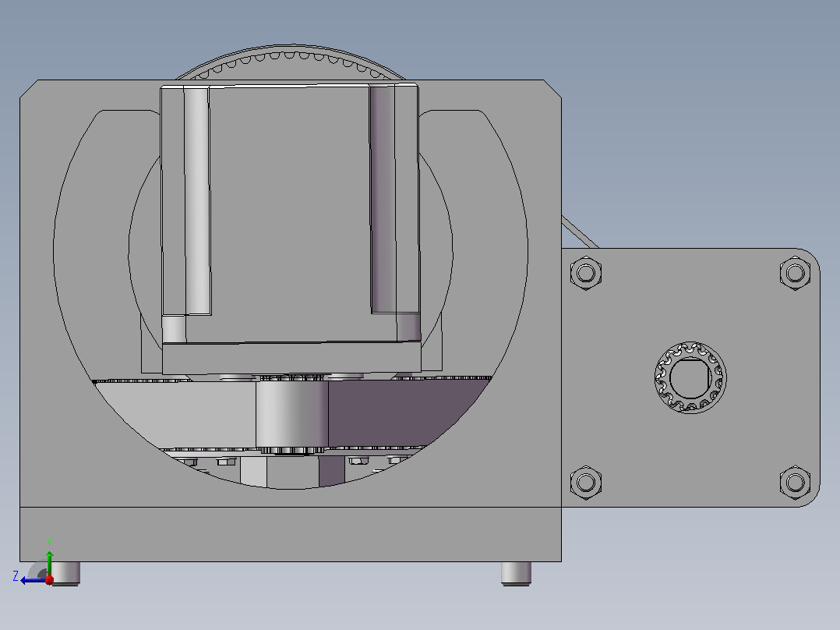This screenshot has height=630, width=840.
Task: Select the top-left hex nut on side plate
Action: click(585, 273)
